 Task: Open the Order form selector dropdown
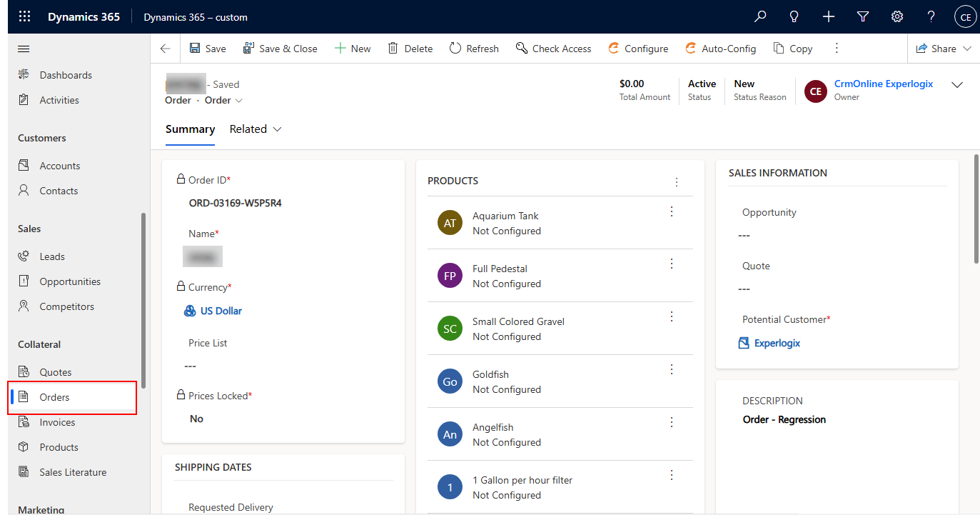(x=224, y=100)
